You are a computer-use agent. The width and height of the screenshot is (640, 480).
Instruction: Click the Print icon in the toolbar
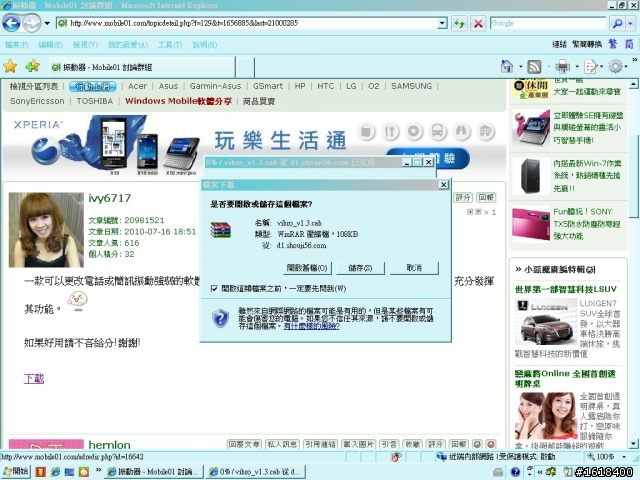coord(562,66)
